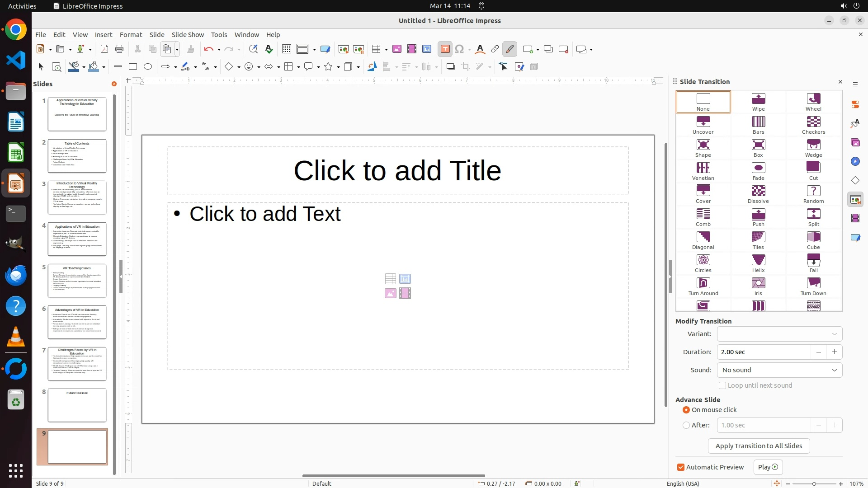Select the On mouse click option
868x488 pixels.
pyautogui.click(x=686, y=410)
